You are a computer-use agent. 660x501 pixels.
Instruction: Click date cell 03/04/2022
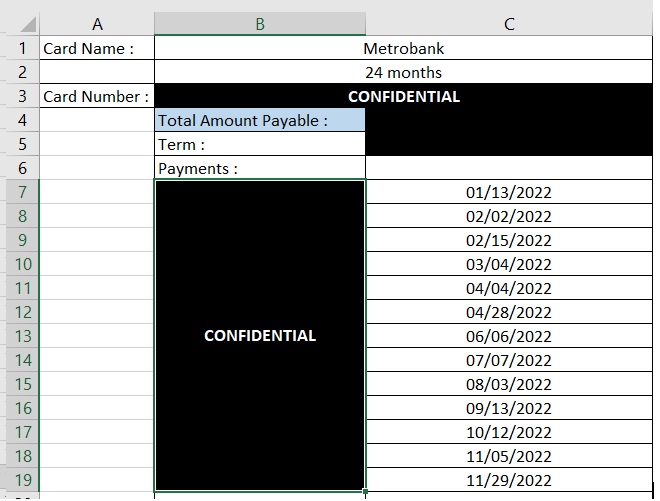509,264
